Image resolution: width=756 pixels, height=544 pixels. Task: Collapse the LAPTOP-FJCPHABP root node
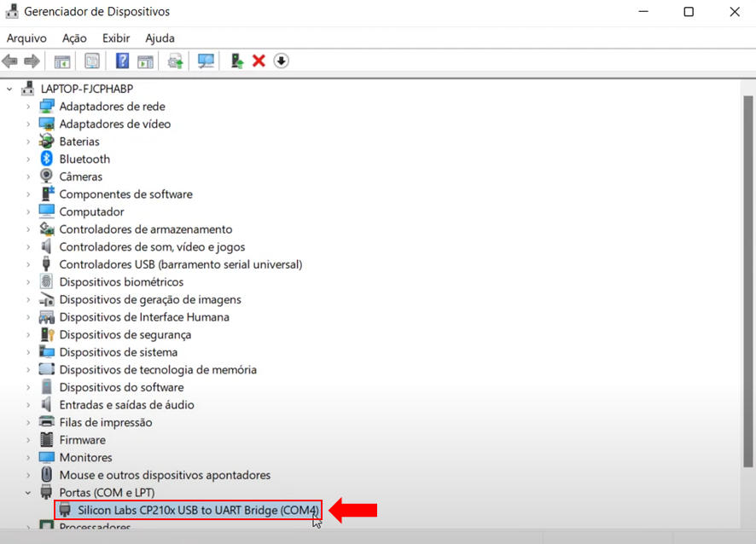point(9,90)
